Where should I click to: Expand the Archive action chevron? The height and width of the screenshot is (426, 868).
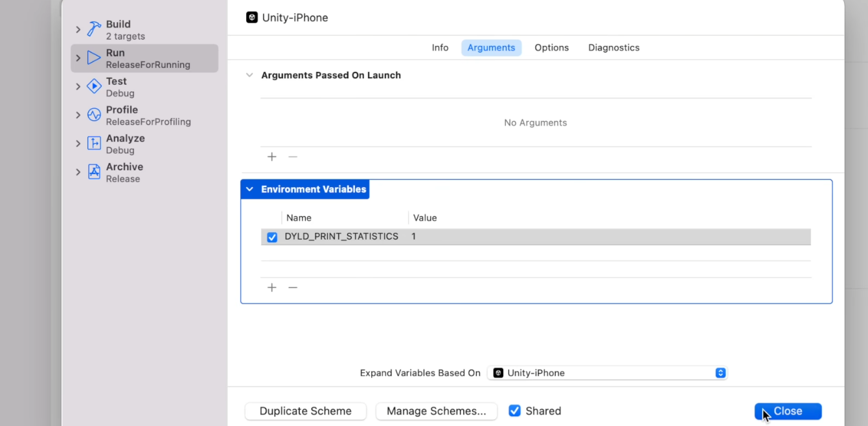(x=78, y=172)
